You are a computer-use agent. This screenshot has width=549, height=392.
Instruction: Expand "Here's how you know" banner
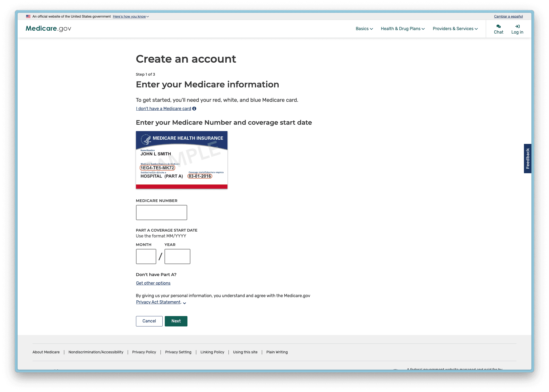pos(131,17)
